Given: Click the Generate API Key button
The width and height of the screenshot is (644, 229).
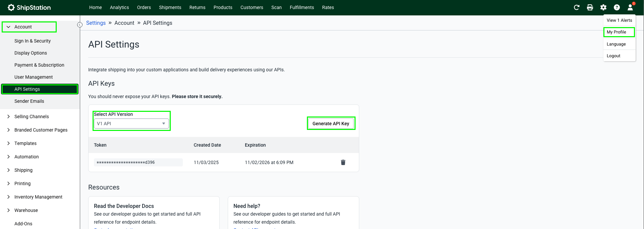Looking at the screenshot, I should (331, 124).
